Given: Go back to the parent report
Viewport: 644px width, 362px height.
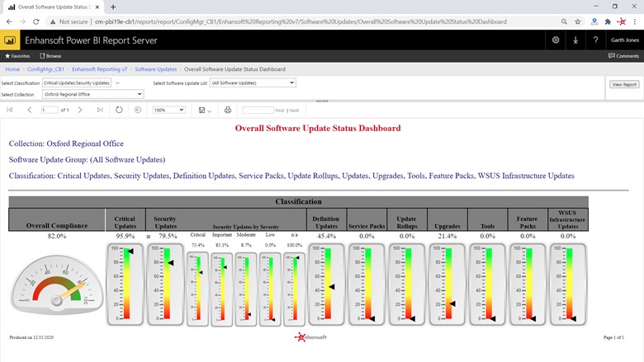Looking at the screenshot, I should tap(137, 110).
